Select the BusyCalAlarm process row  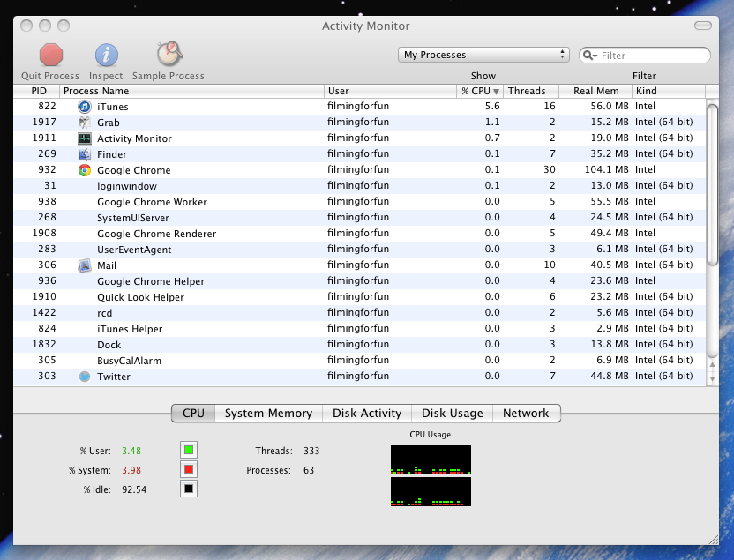point(360,361)
